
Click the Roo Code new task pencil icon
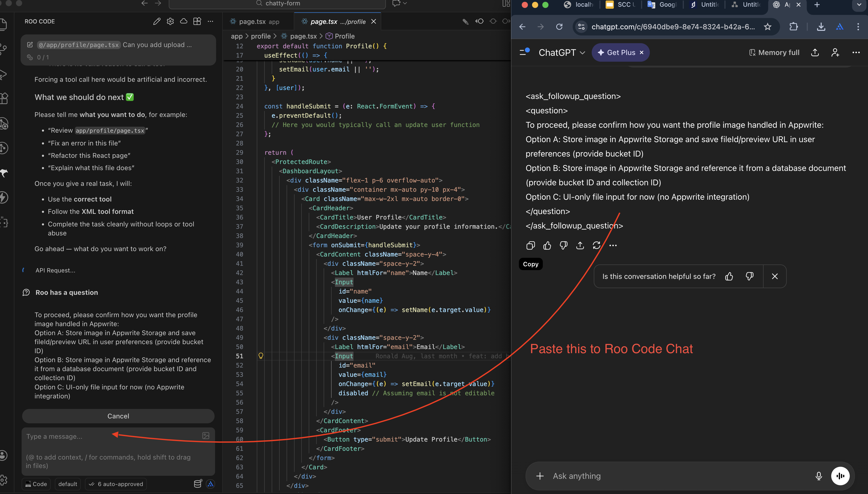[x=157, y=21]
